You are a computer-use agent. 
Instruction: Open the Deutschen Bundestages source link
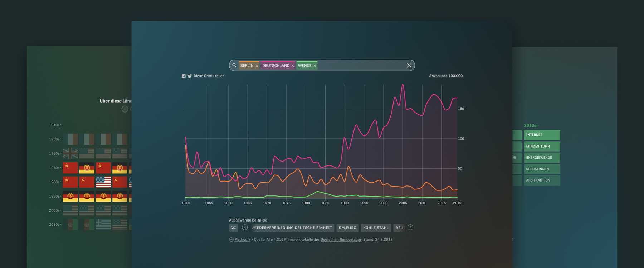341,239
